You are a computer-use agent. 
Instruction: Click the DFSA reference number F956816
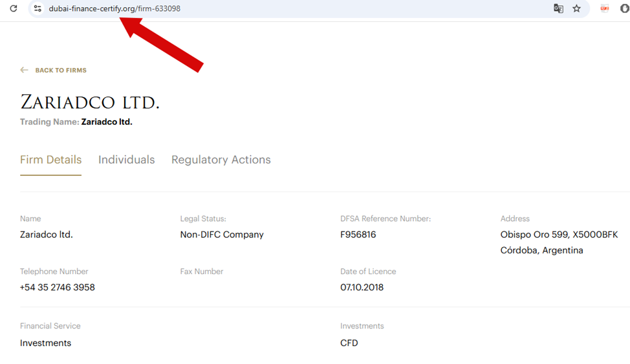click(x=358, y=235)
